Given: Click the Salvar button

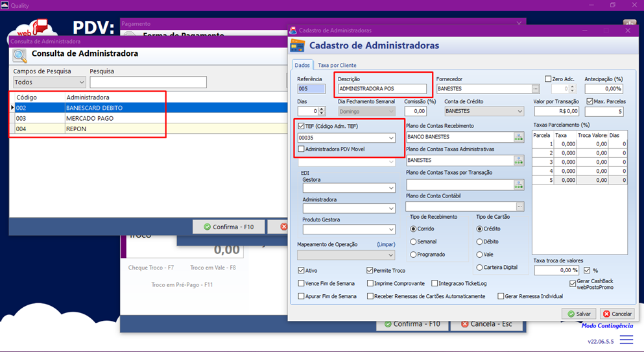Looking at the screenshot, I should coord(579,314).
